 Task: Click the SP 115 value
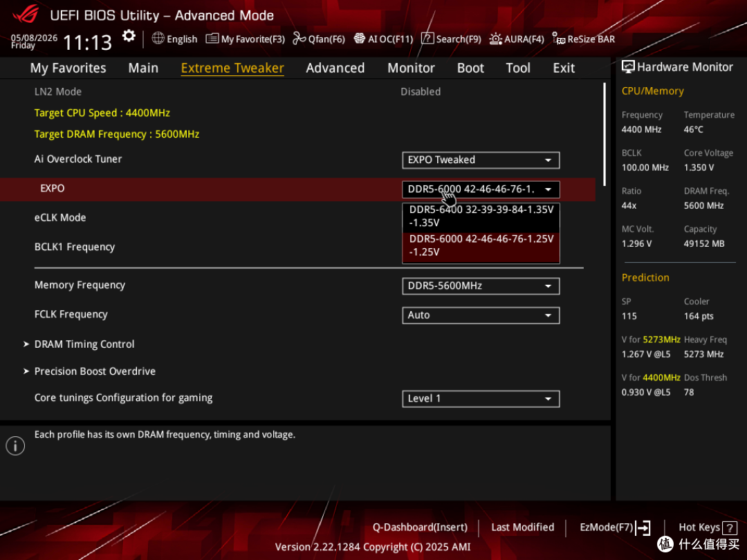629,316
